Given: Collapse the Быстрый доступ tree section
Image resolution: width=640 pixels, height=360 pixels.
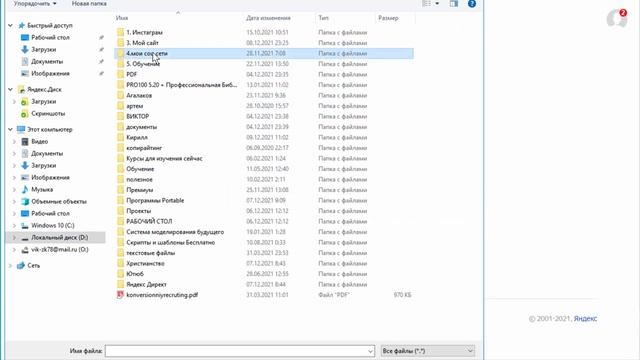Looking at the screenshot, I should [11, 25].
